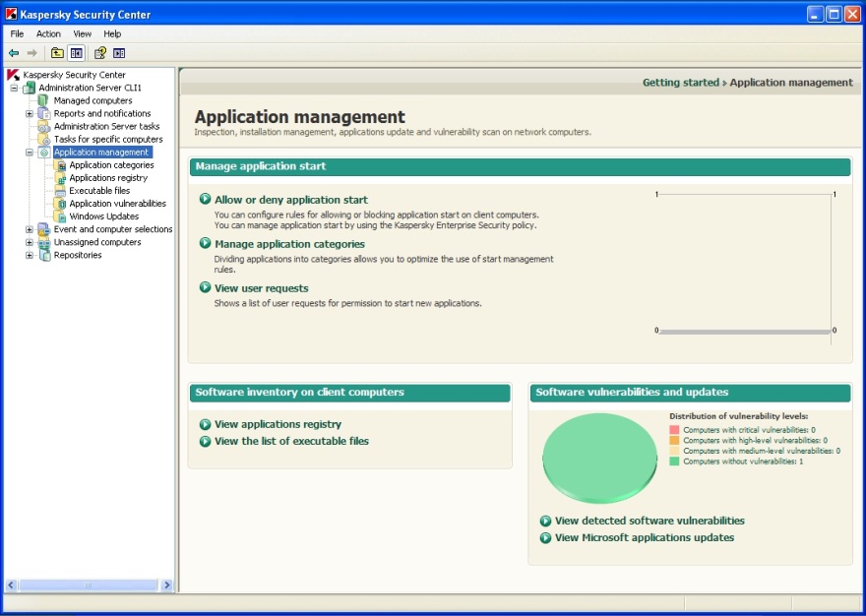The width and height of the screenshot is (866, 616).
Task: Toggle the Show/Hide console tree icon
Action: (76, 53)
